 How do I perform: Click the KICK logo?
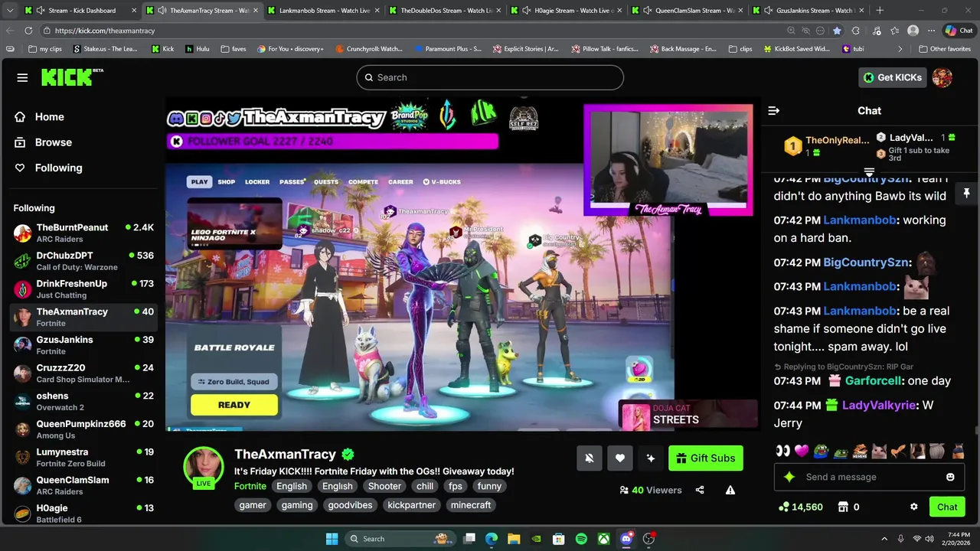[x=72, y=77]
